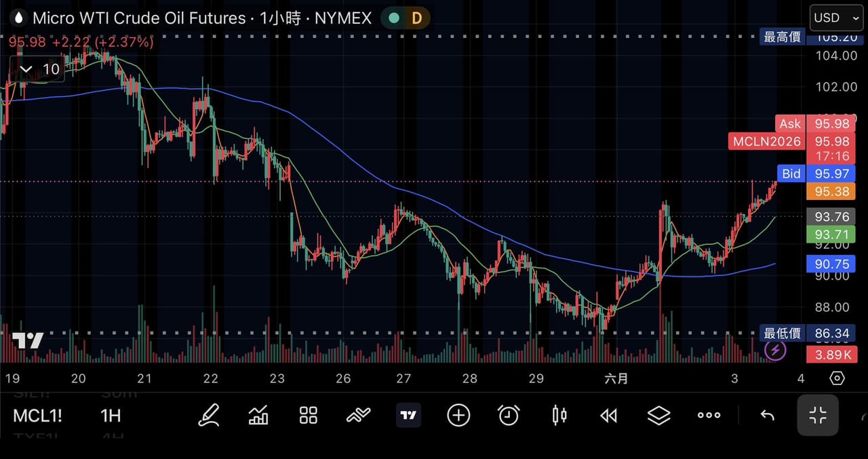Tap the purple lightning bolt icon
Image resolution: width=868 pixels, height=459 pixels.
click(x=775, y=351)
